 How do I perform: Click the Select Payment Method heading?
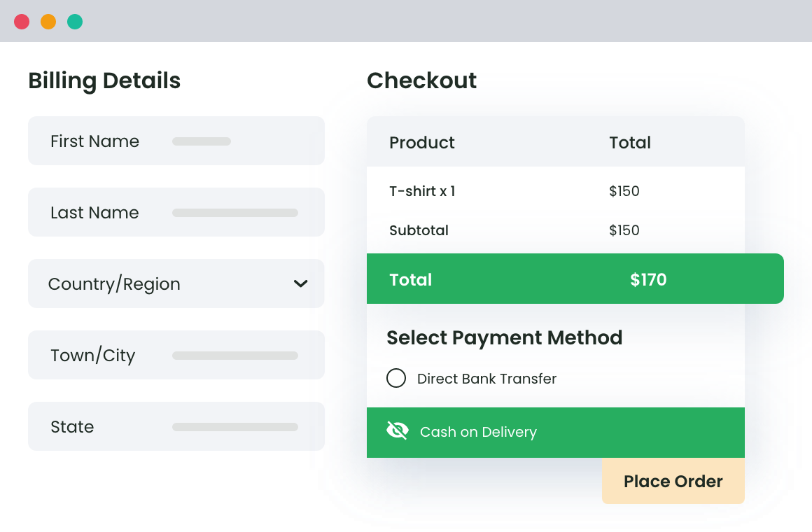tap(504, 338)
